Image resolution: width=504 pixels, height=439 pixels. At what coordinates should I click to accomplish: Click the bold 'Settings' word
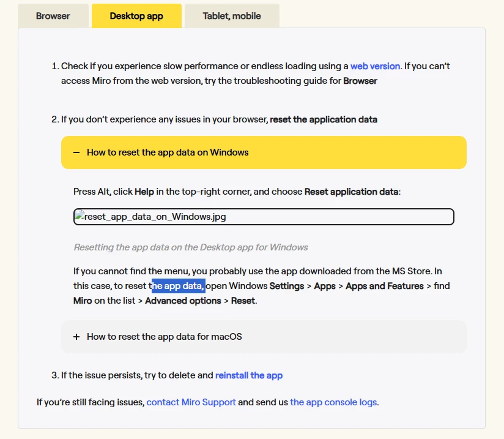click(x=287, y=286)
